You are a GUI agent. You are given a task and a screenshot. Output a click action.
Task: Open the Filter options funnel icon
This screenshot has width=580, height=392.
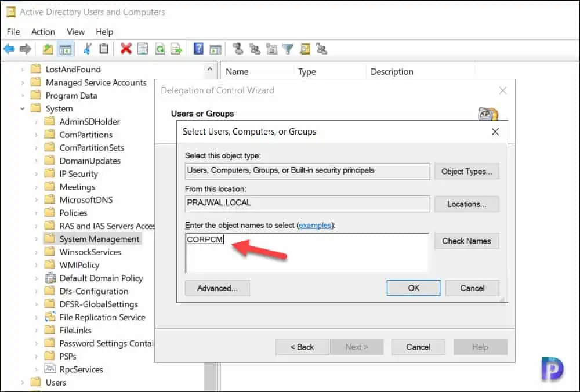pos(288,49)
